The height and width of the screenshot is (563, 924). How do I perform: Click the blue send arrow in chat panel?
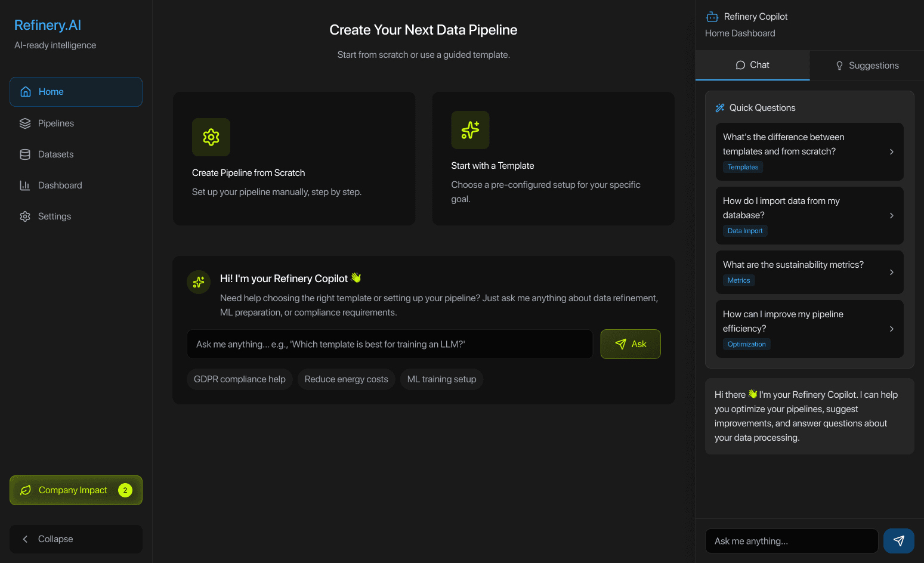click(x=899, y=541)
